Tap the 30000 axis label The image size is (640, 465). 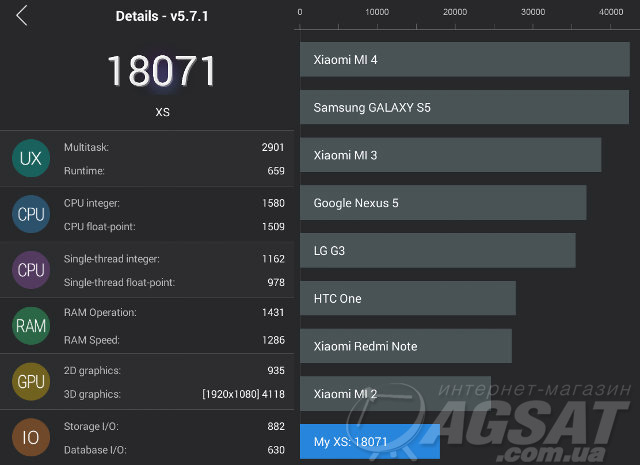(533, 12)
